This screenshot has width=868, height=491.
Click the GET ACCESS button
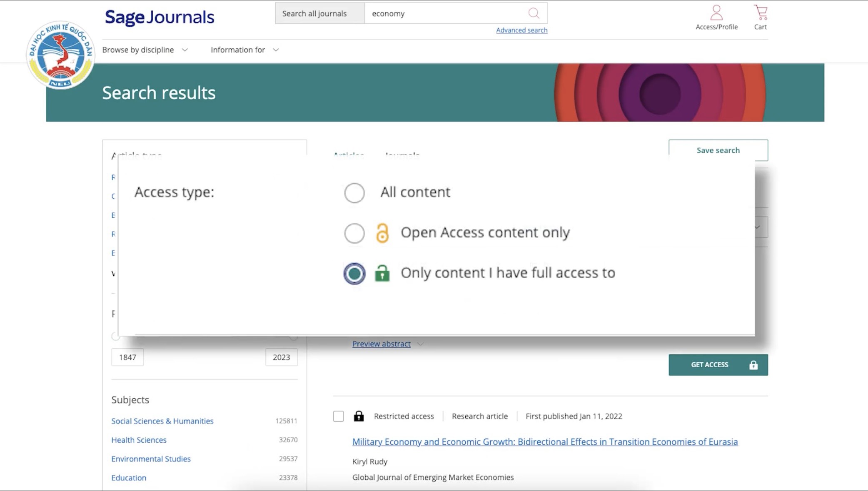pyautogui.click(x=718, y=365)
